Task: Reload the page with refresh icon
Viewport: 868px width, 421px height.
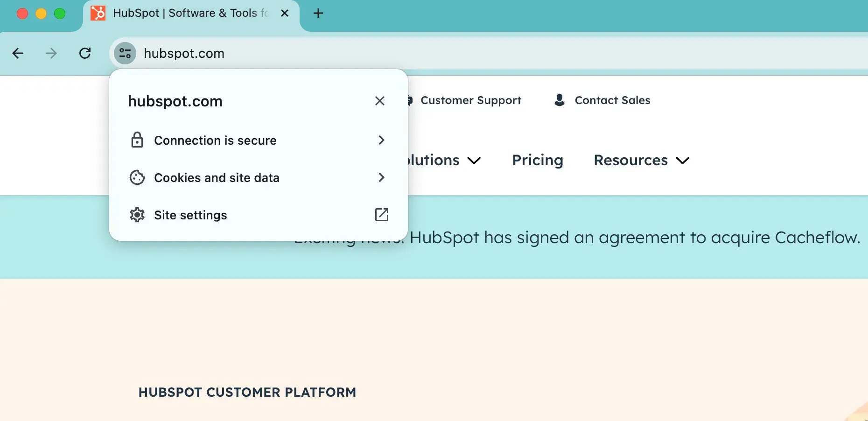Action: coord(85,53)
